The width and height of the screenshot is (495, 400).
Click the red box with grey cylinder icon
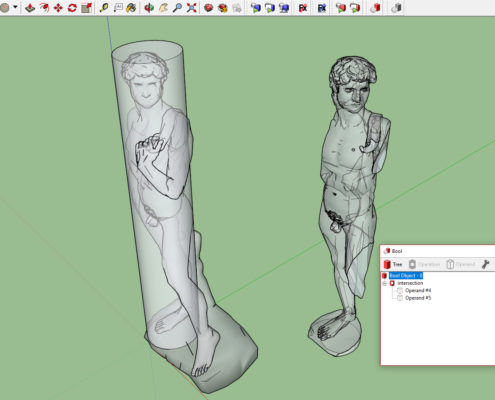coord(375,8)
